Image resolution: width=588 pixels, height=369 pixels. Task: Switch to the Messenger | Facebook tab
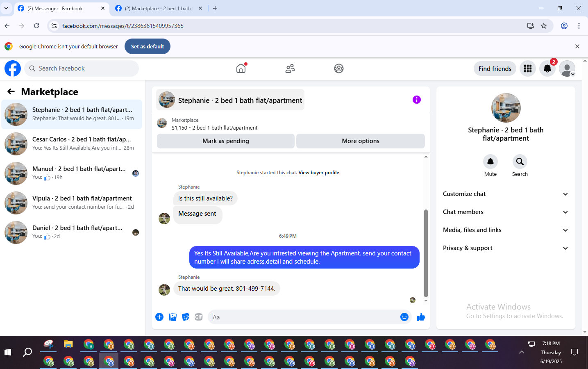pyautogui.click(x=61, y=8)
